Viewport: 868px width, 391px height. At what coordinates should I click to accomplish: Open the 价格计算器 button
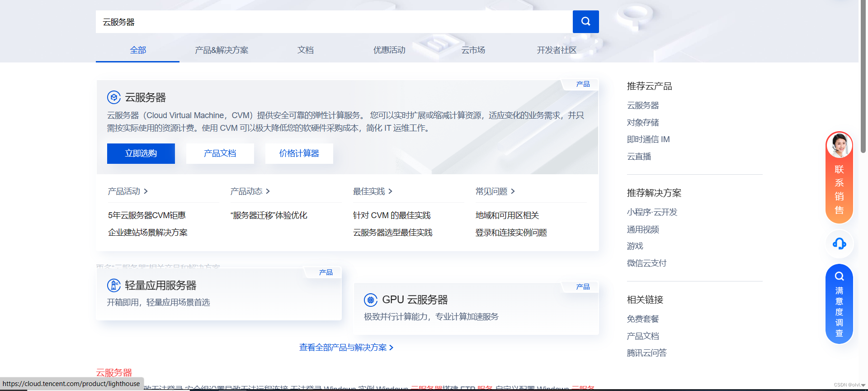point(299,153)
